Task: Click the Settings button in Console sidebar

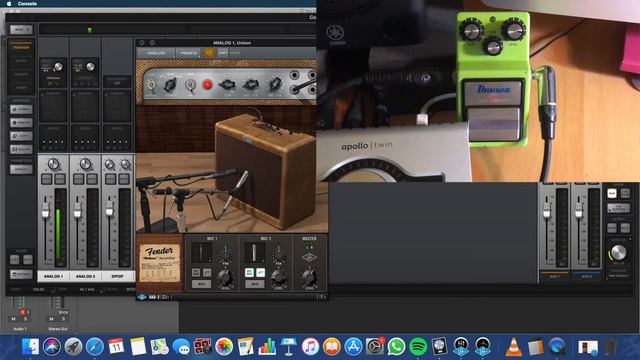Action: click(21, 274)
